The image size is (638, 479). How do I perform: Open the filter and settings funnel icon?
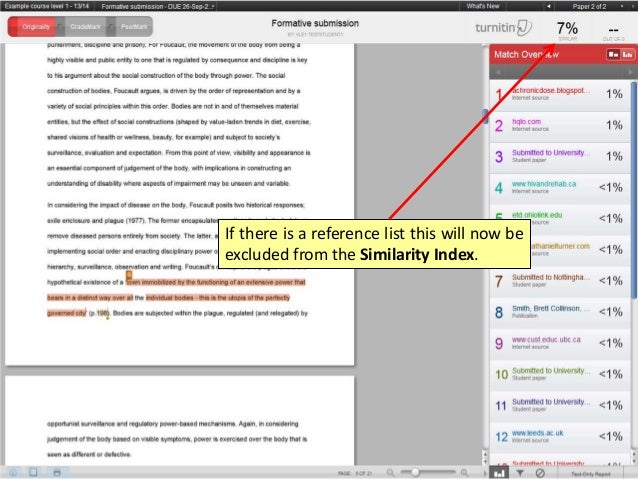coord(520,473)
